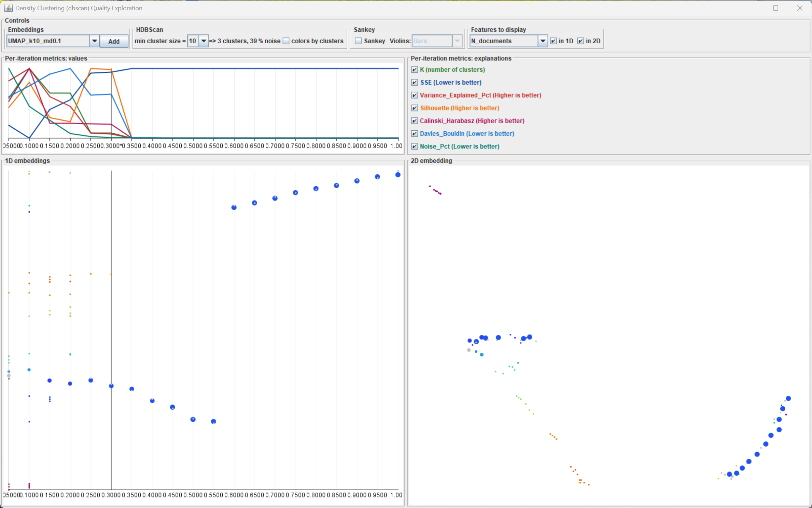Toggle Silhouette metric checkbox
Image resolution: width=812 pixels, height=508 pixels.
[415, 108]
